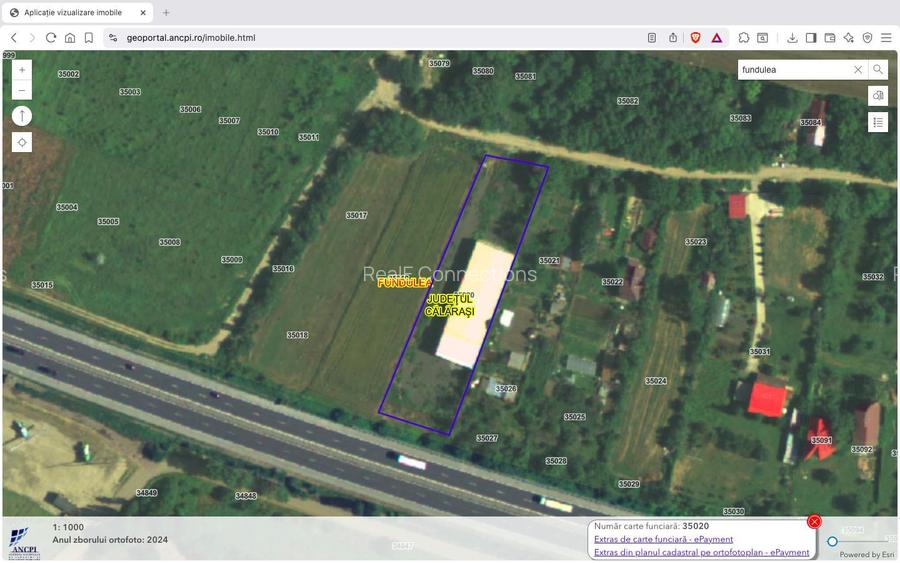Open the basemap gallery widget
This screenshot has height=563, width=900.
pos(878,95)
